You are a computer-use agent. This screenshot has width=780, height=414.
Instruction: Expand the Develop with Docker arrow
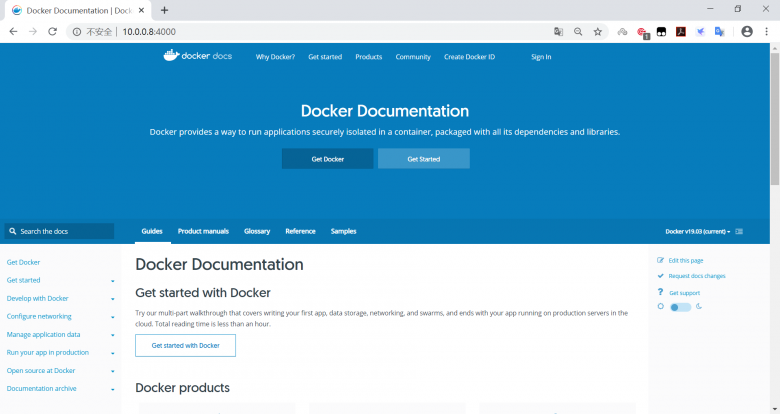coord(113,299)
